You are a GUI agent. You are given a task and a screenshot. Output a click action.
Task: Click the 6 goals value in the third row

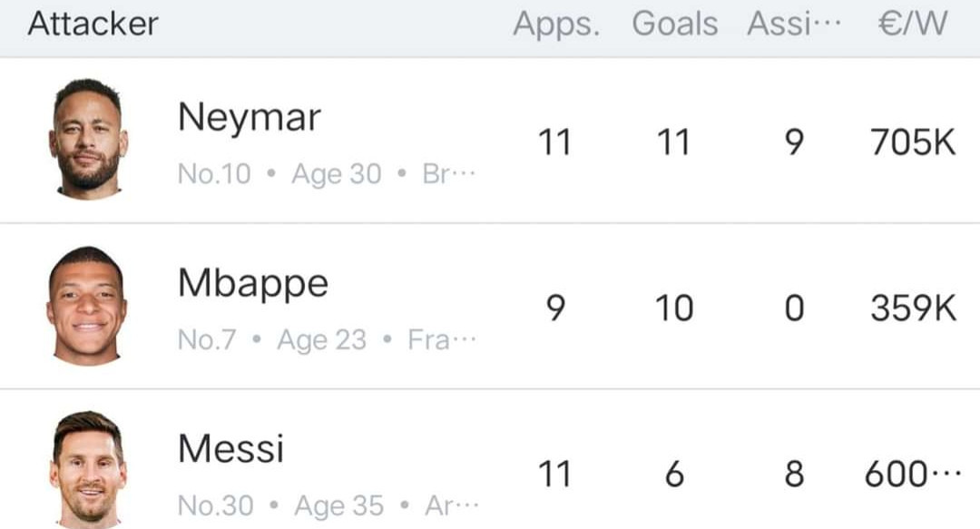click(674, 474)
